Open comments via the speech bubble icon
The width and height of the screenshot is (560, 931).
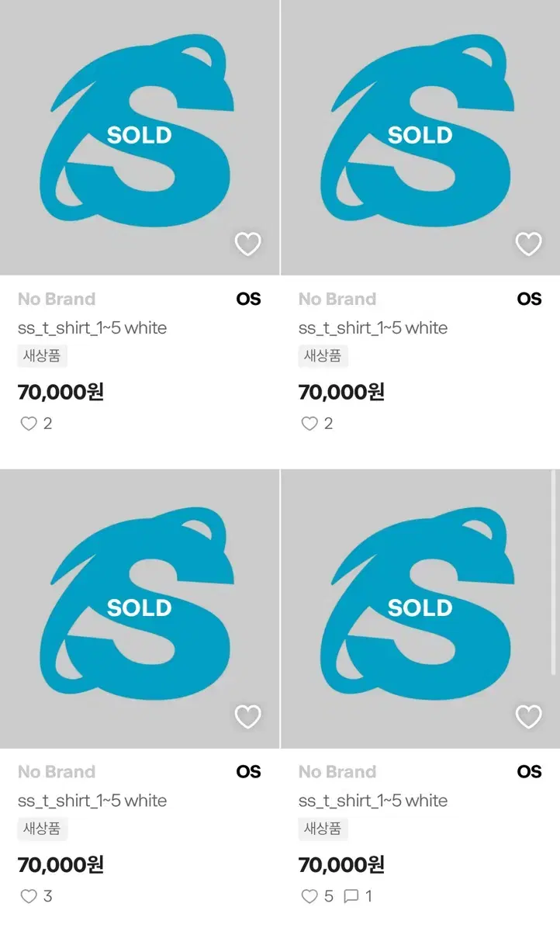(351, 896)
